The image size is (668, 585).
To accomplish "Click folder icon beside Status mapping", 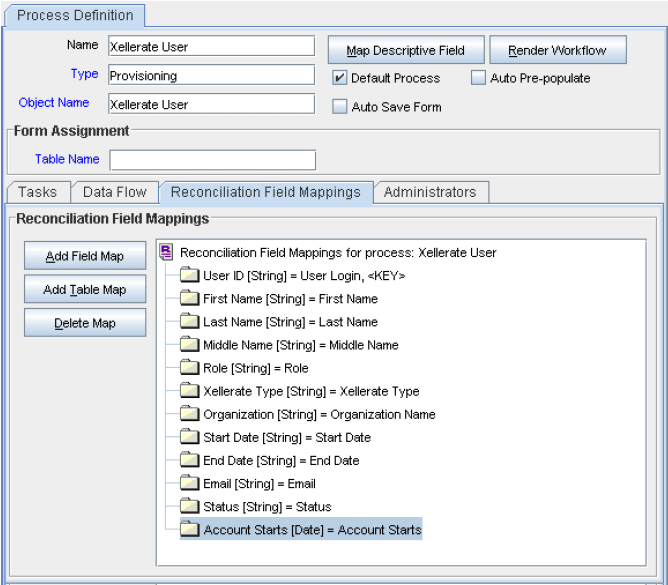I will tap(189, 506).
